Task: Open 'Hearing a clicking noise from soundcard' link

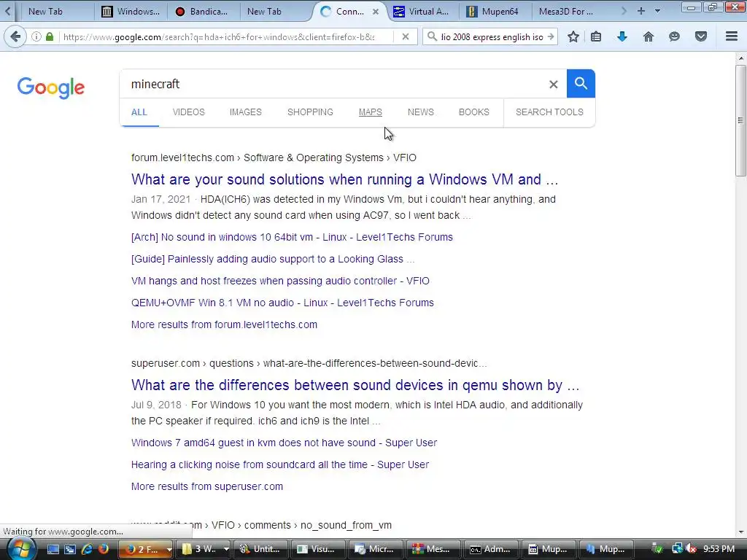Action: (x=280, y=464)
